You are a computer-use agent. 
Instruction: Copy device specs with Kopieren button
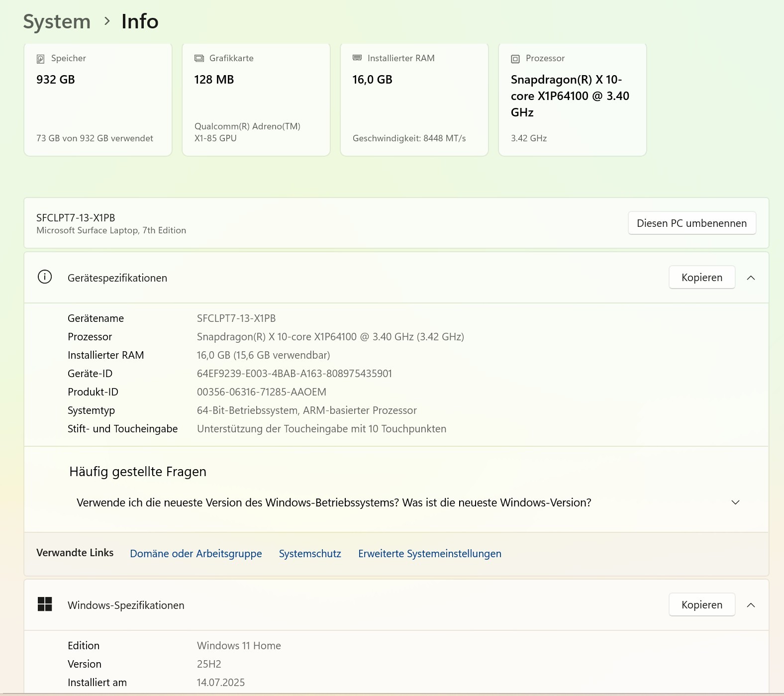click(x=701, y=278)
